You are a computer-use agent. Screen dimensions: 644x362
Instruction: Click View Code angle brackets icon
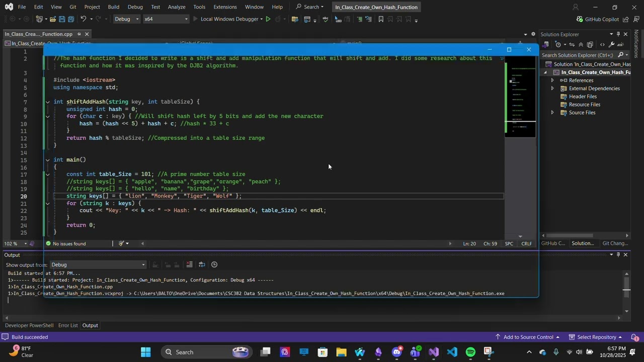pyautogui.click(x=602, y=45)
